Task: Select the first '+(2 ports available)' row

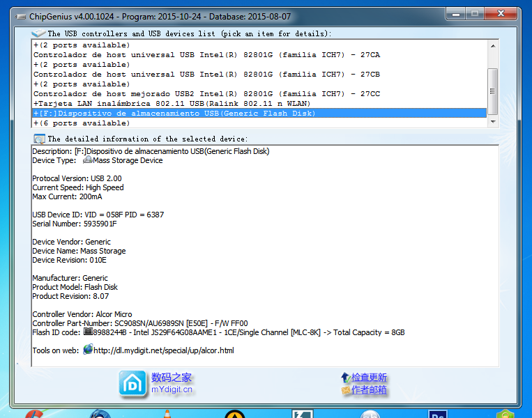Action: tap(259, 45)
